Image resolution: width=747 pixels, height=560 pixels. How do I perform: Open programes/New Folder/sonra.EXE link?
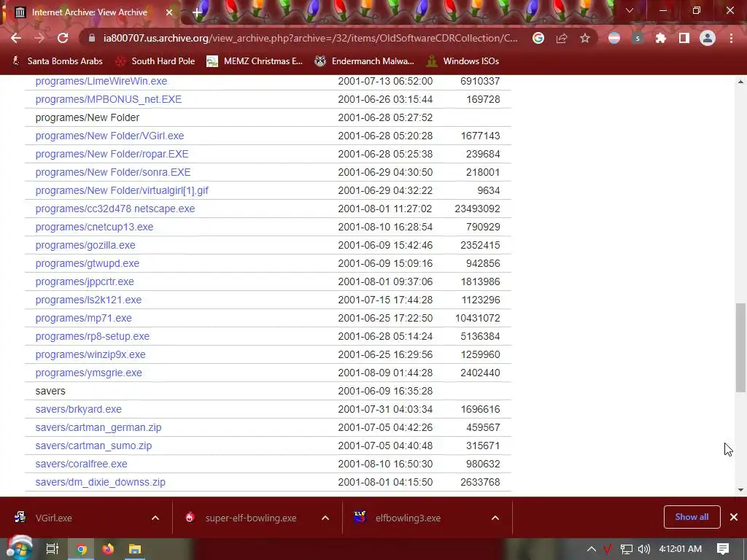click(113, 172)
